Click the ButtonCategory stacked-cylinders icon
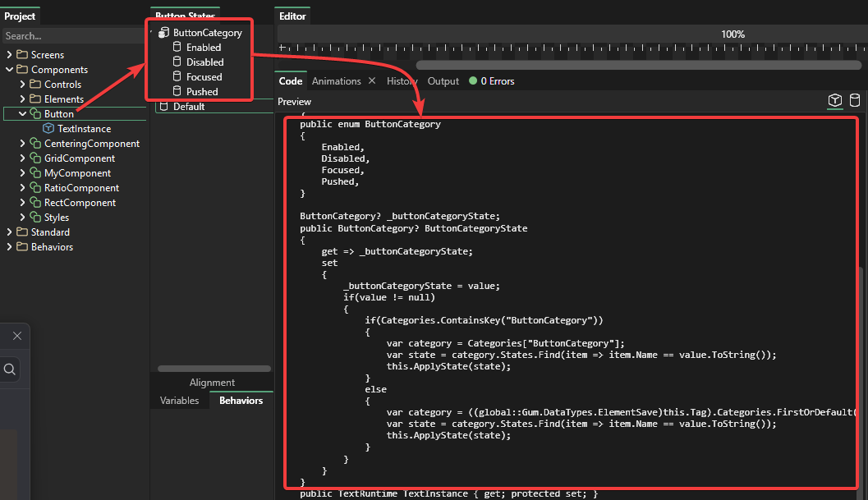The width and height of the screenshot is (868, 500). tap(163, 33)
